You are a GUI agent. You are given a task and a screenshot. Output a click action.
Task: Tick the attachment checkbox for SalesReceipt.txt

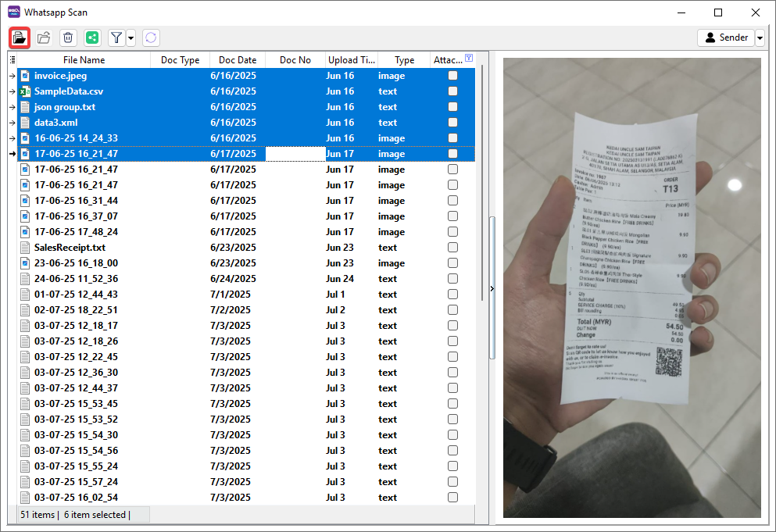point(452,248)
